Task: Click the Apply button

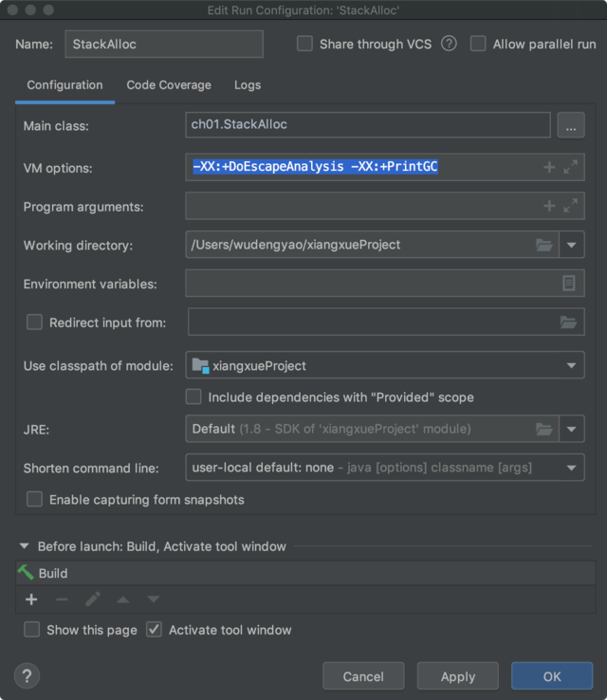Action: [458, 676]
